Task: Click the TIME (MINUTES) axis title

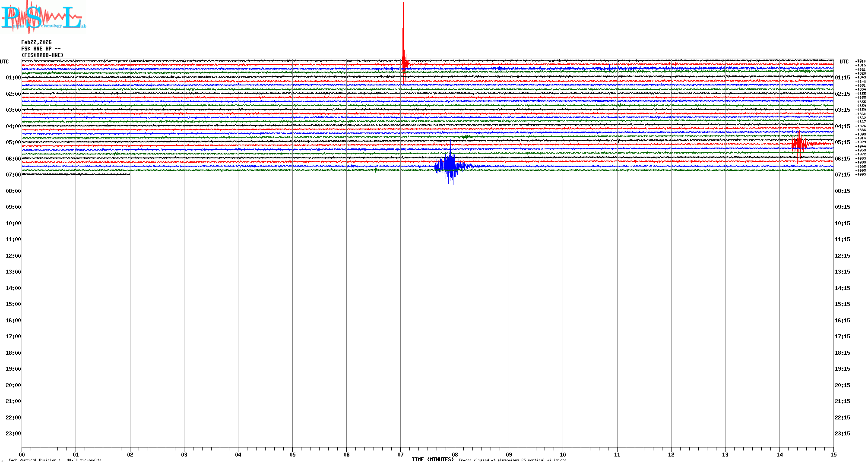Action: coord(433,460)
